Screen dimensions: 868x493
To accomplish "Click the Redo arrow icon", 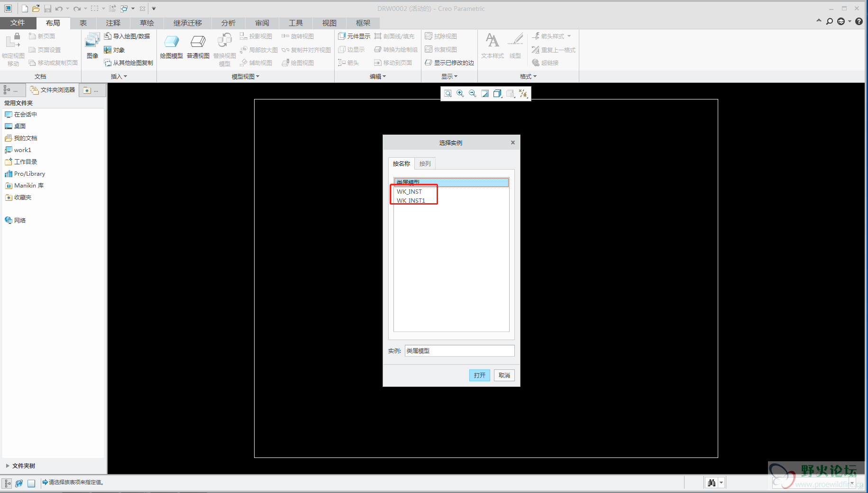I will [77, 9].
